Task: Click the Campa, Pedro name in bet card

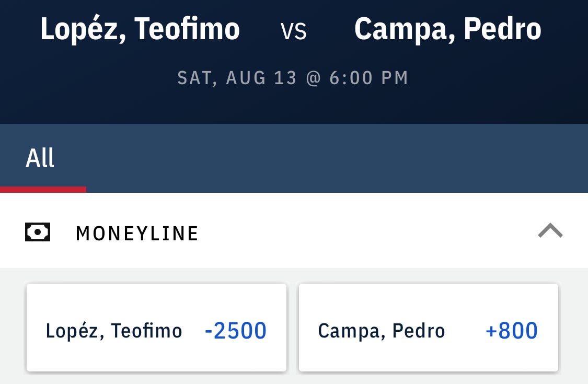Action: pyautogui.click(x=382, y=331)
